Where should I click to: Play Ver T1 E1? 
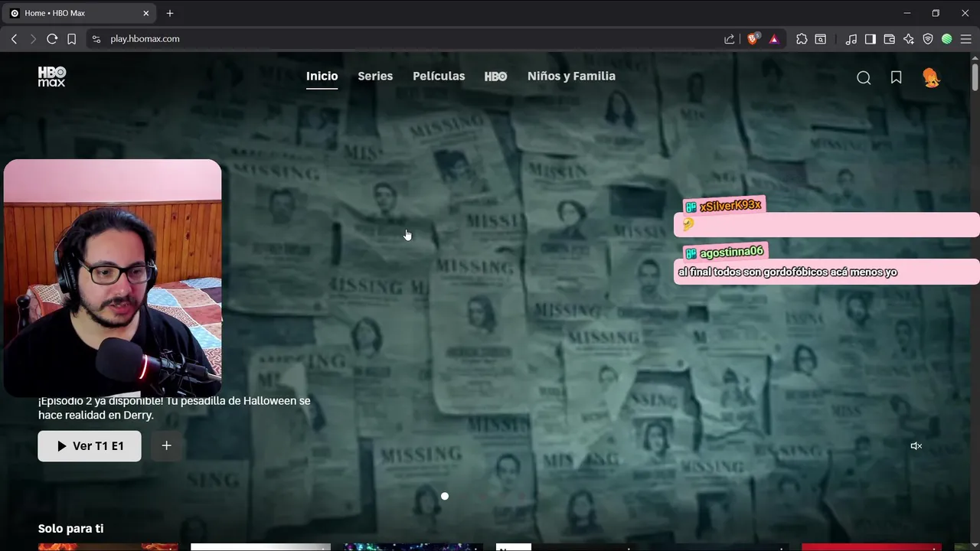[x=90, y=446]
